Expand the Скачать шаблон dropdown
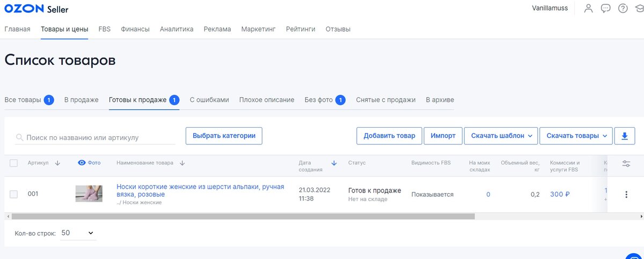The height and width of the screenshot is (259, 644). 501,136
